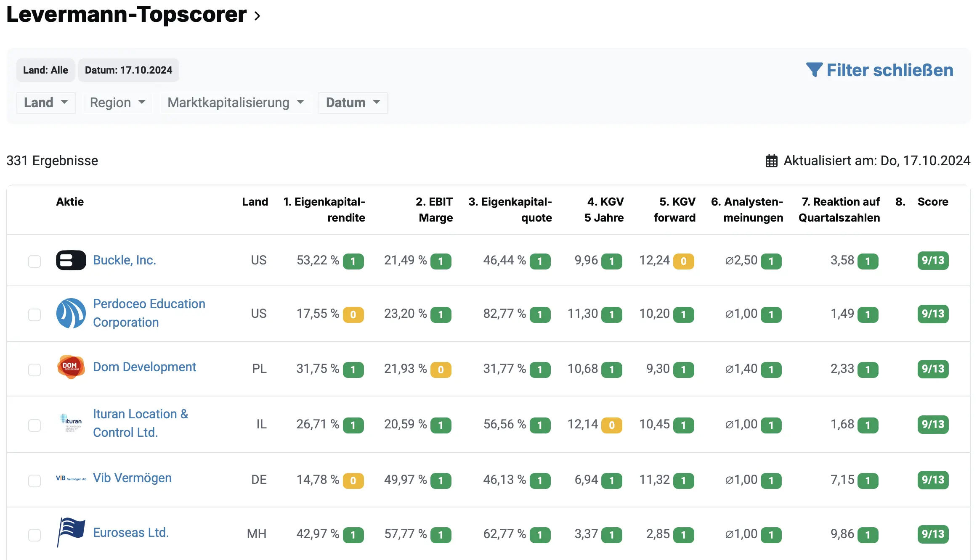
Task: Click the 'Datum: 17.10.2024' filter chip
Action: [129, 70]
